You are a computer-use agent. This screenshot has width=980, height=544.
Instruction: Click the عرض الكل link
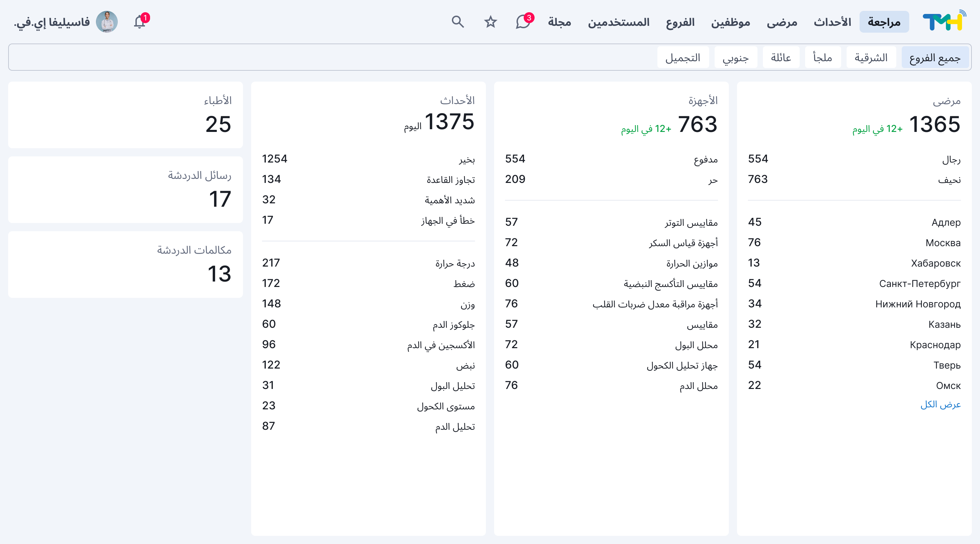coord(941,404)
